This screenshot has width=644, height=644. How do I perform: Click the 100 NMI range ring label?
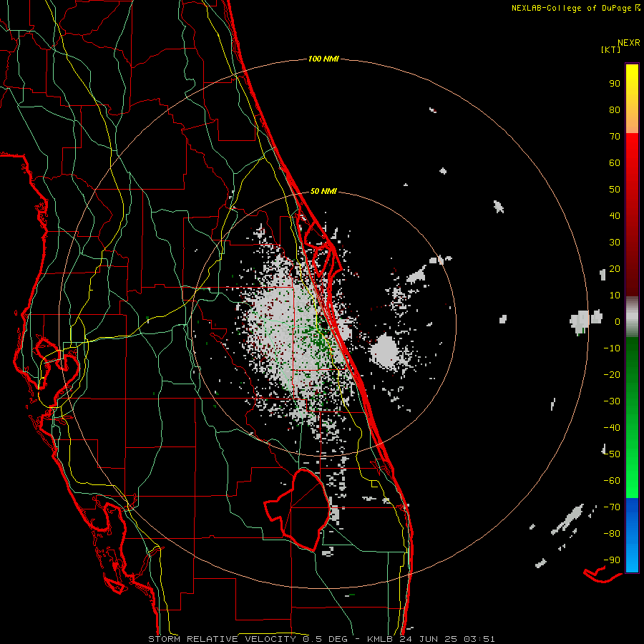click(x=323, y=59)
